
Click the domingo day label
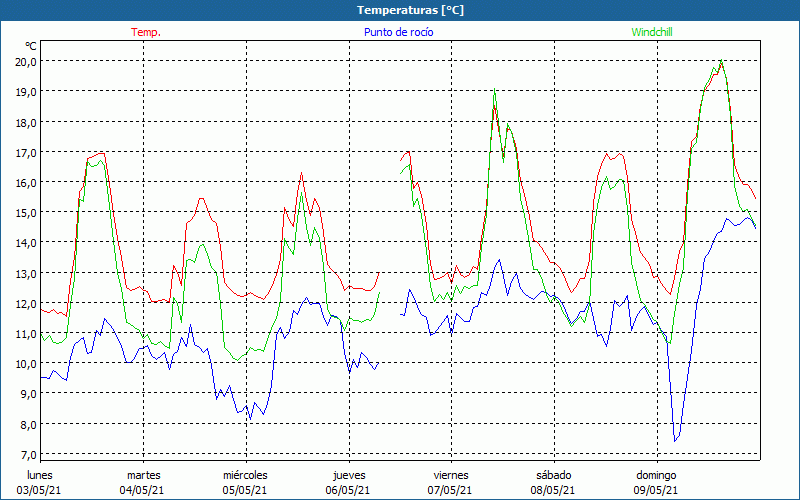(x=656, y=475)
